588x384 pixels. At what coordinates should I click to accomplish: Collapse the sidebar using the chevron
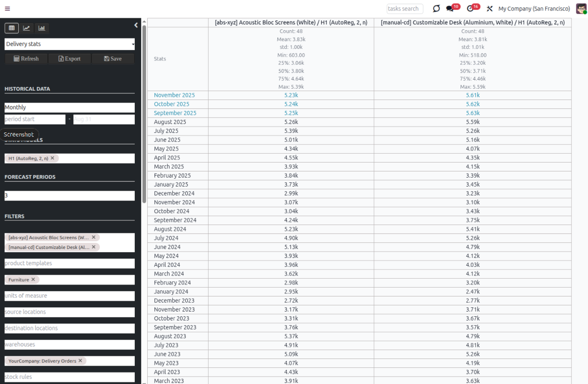click(136, 24)
